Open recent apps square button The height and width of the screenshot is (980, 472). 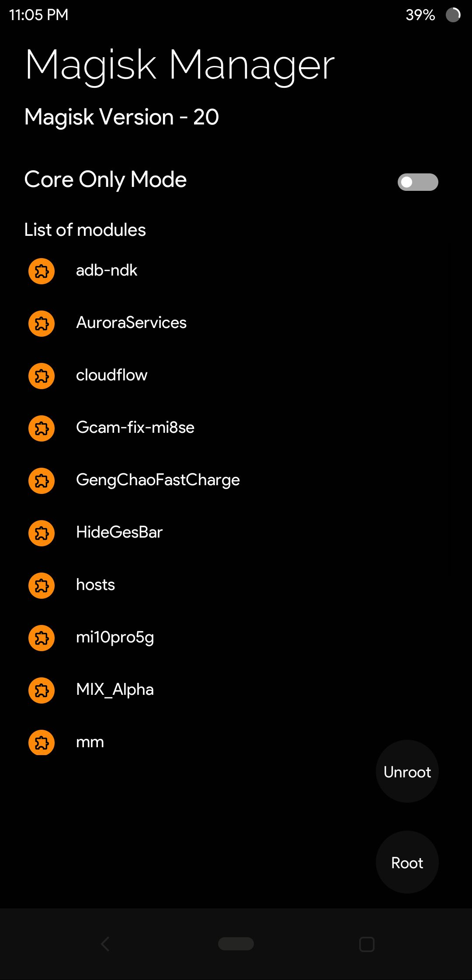(367, 944)
